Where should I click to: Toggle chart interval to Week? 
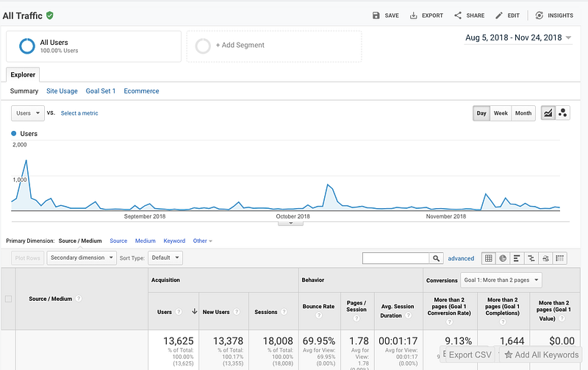click(x=501, y=113)
